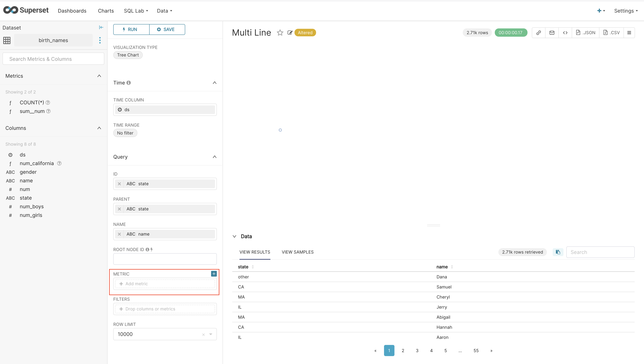Add a new metric with plus icon

coord(214,274)
